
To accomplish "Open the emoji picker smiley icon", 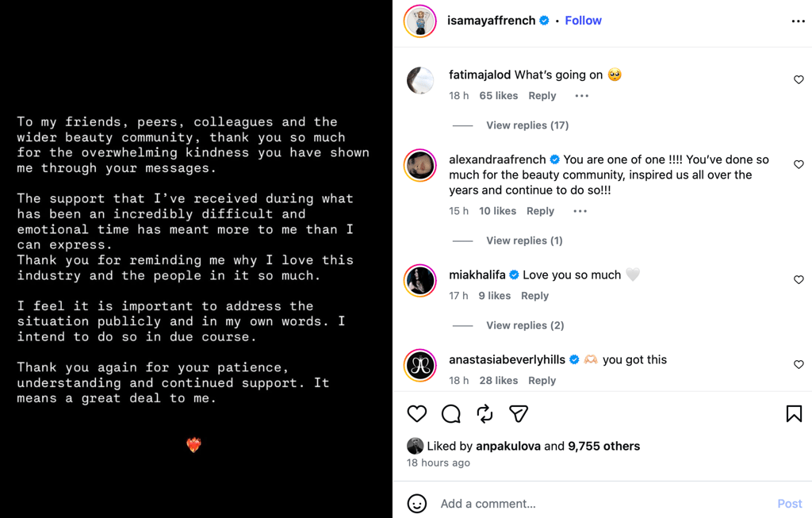I will [417, 504].
